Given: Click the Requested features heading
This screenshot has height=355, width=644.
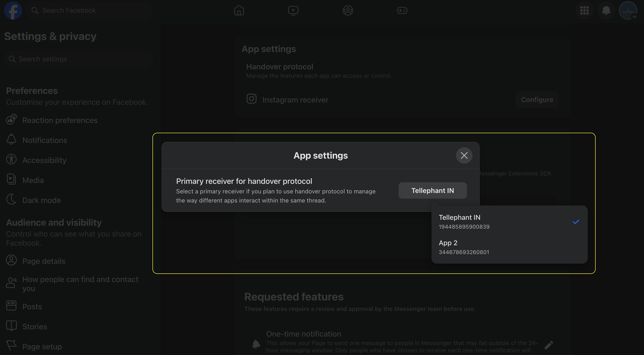Looking at the screenshot, I should pyautogui.click(x=294, y=297).
